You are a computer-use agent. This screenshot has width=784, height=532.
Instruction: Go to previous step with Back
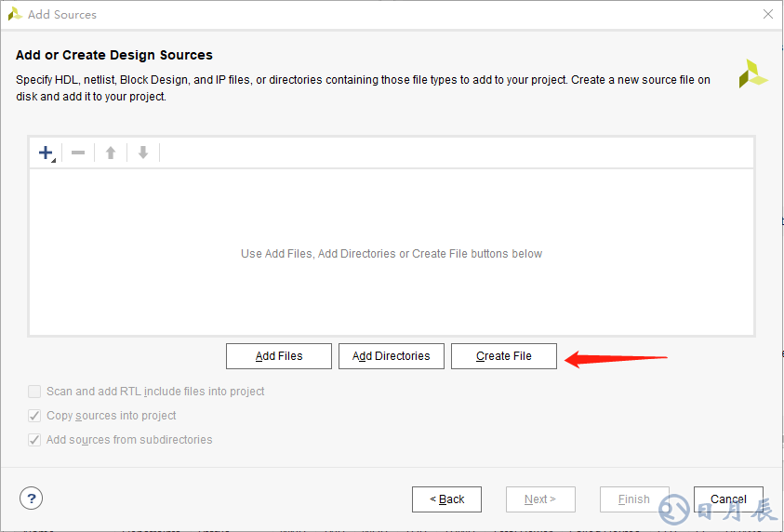[446, 499]
